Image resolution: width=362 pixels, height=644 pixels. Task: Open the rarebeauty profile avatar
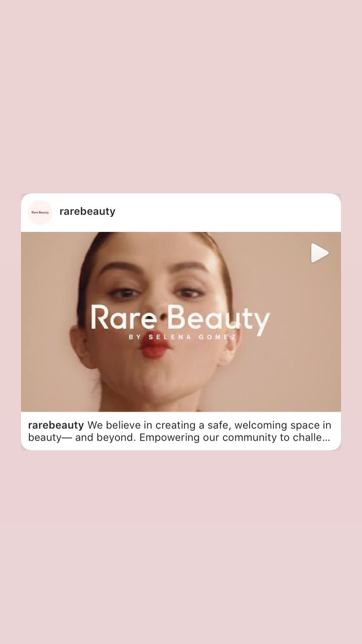(40, 213)
